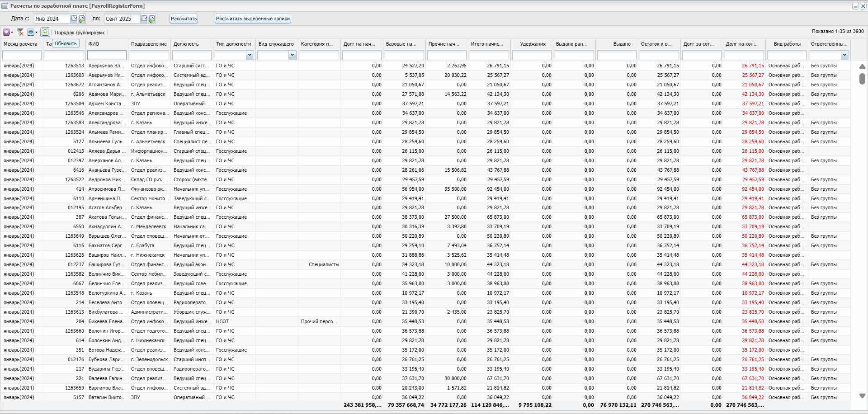The height and width of the screenshot is (414, 868).
Task: Click the form icon in the title bar
Action: [5, 6]
